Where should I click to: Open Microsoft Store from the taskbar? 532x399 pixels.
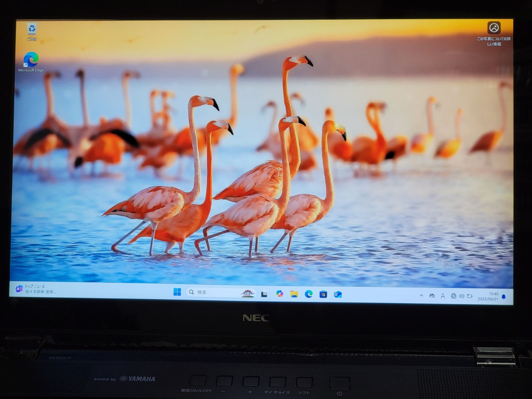pyautogui.click(x=323, y=294)
